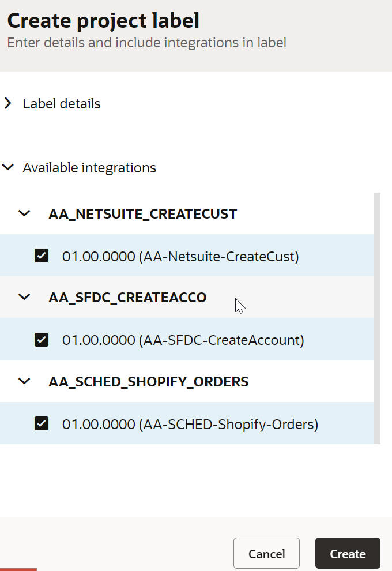Select the 01.00.0000 (AA-SFDC-CreateAccount) row text
Screen dimensions: 392x571
[x=183, y=340]
